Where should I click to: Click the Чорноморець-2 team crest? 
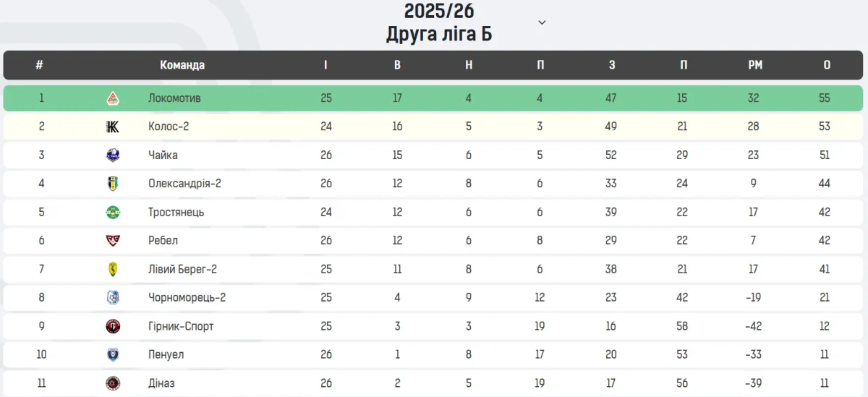[113, 298]
